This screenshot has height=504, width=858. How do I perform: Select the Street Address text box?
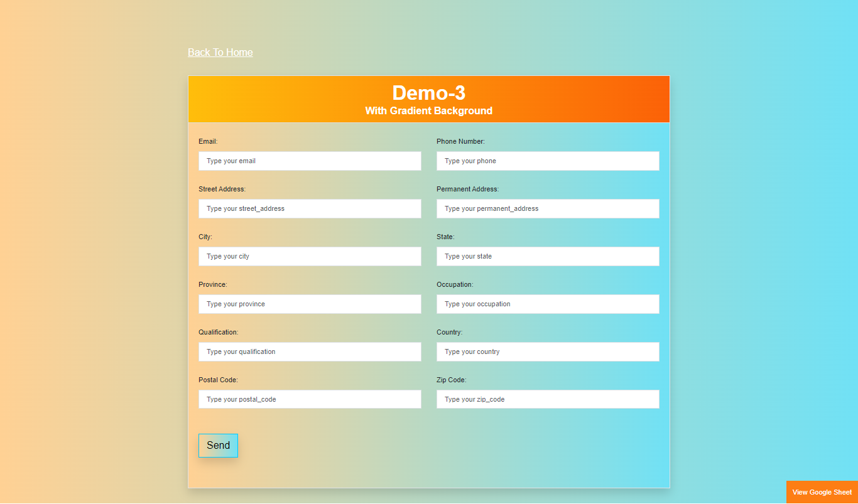coord(310,208)
